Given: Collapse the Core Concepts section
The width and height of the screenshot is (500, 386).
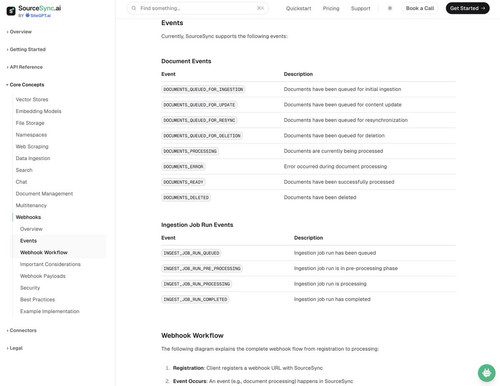Looking at the screenshot, I should click(25, 85).
